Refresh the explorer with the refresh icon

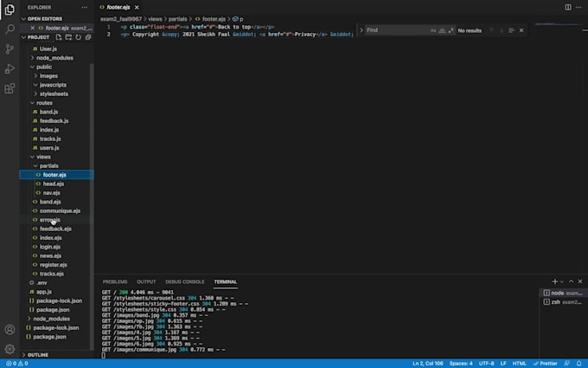pyautogui.click(x=79, y=37)
